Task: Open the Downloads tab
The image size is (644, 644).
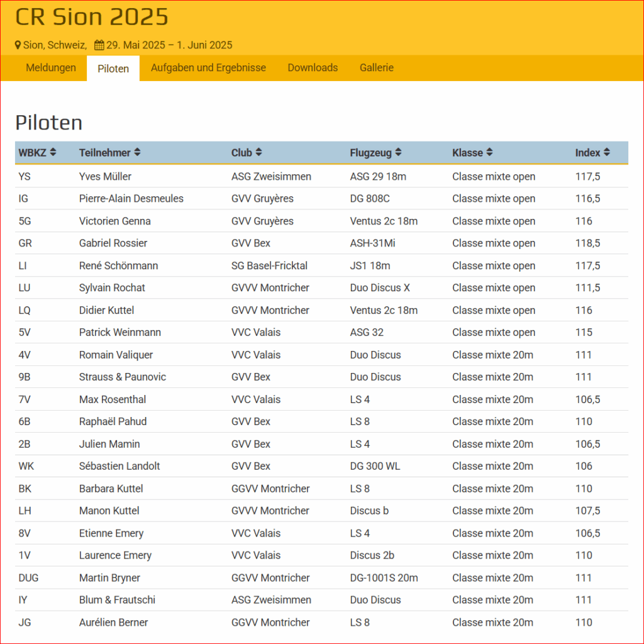Action: click(x=313, y=68)
